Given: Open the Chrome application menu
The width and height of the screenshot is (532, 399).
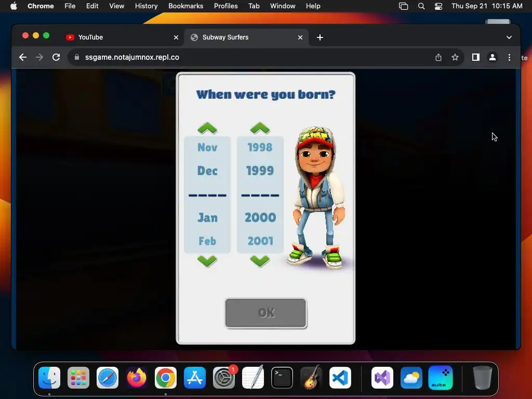Looking at the screenshot, I should pos(41,6).
